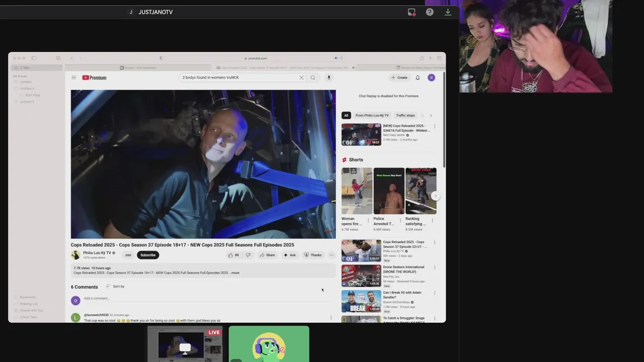Open options for laurawelch9030's comment
The width and height of the screenshot is (644, 362).
(331, 318)
